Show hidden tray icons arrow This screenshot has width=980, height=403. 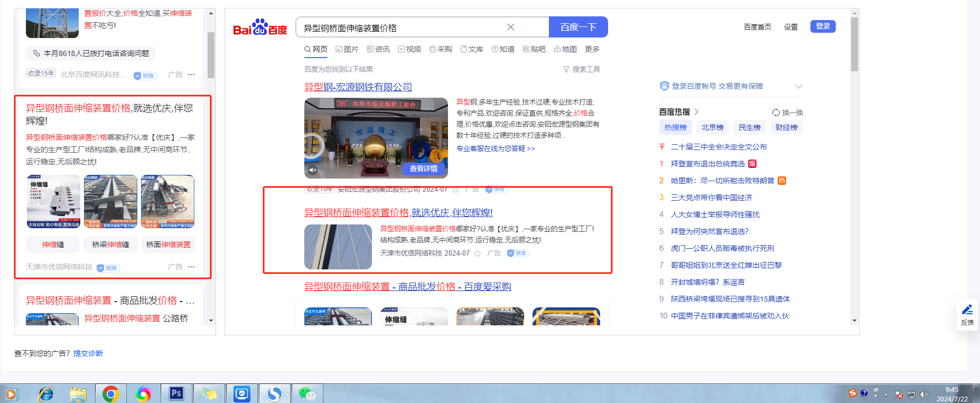(x=886, y=395)
